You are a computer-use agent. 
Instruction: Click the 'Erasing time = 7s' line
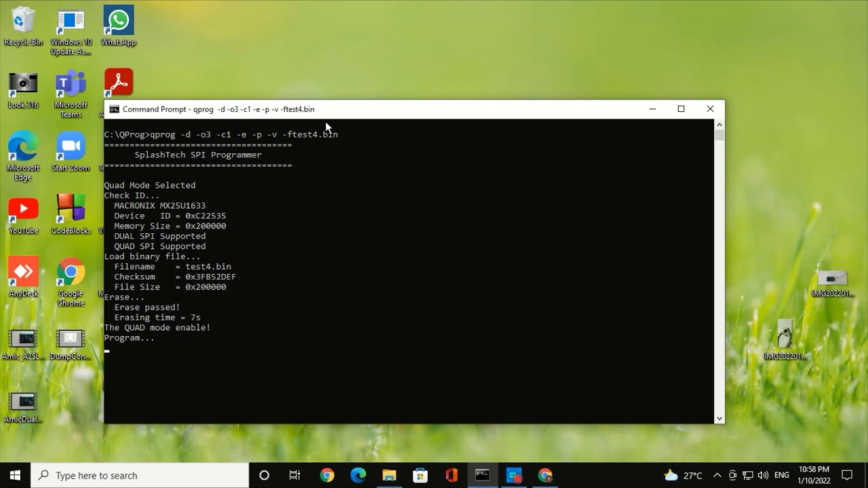[157, 317]
